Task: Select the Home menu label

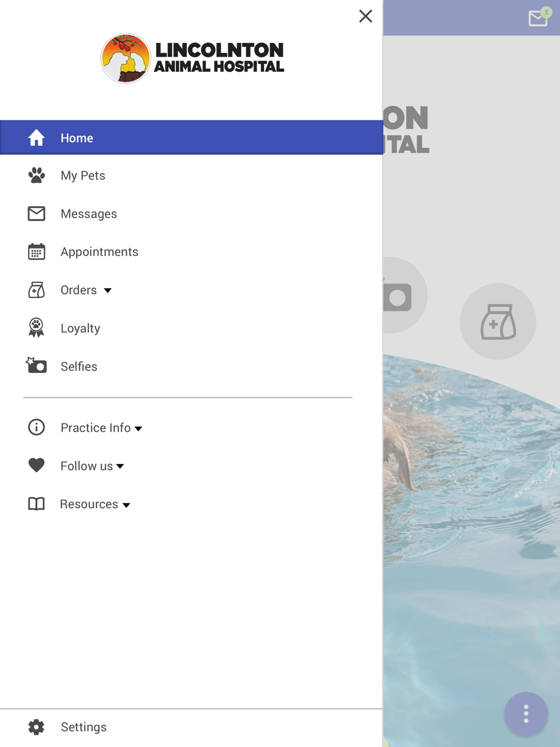Action: (x=77, y=138)
